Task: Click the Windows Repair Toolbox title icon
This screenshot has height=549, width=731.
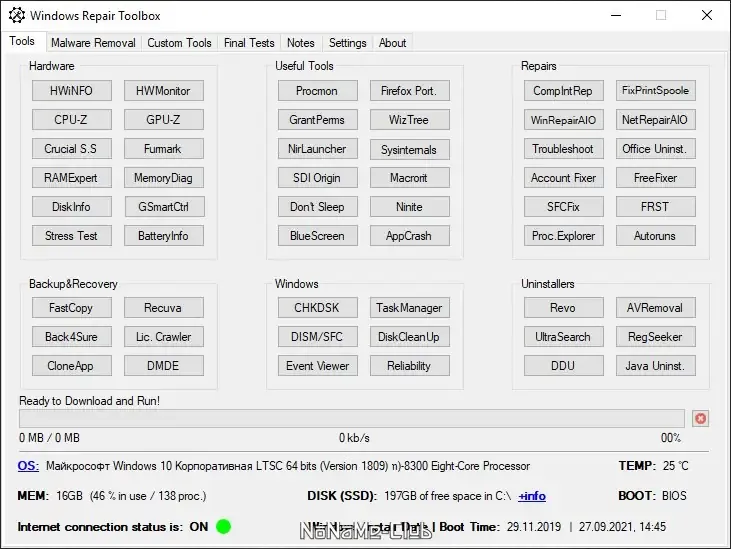Action: (17, 15)
